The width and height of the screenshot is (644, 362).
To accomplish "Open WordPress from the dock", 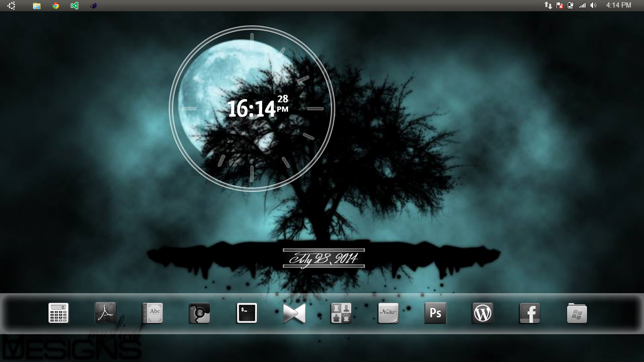I will click(x=482, y=313).
